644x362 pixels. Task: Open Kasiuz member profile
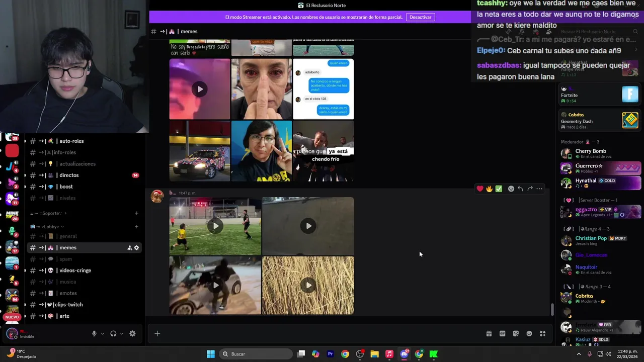(601, 341)
